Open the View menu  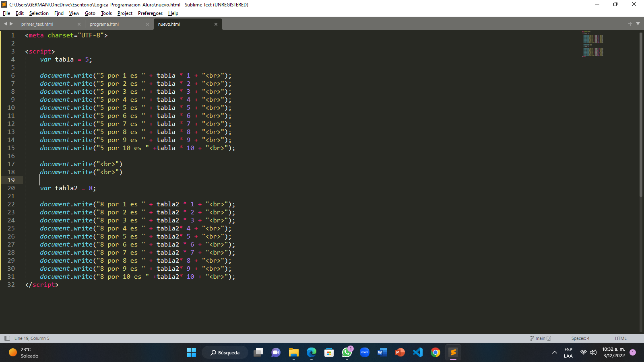74,13
